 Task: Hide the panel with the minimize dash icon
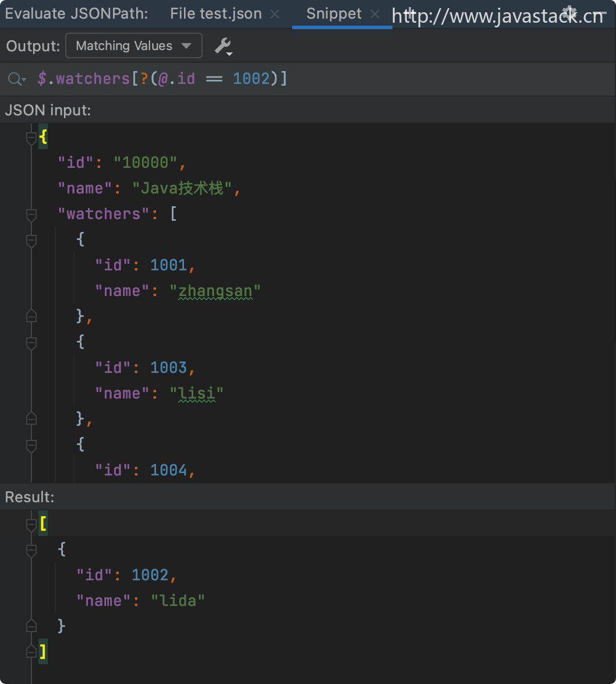600,13
